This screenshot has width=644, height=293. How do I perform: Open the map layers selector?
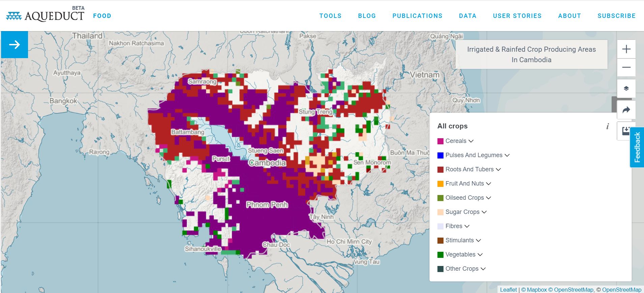[x=626, y=89]
